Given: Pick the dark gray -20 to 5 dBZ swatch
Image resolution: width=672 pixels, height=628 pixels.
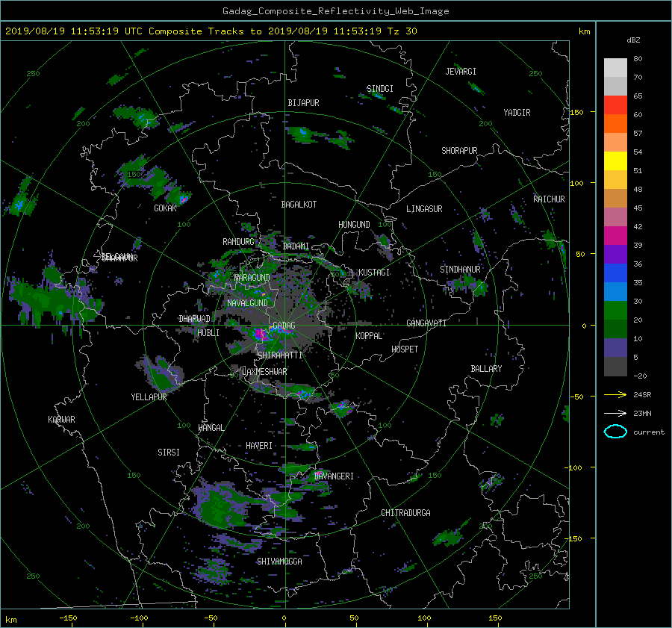Looking at the screenshot, I should pyautogui.click(x=615, y=367).
